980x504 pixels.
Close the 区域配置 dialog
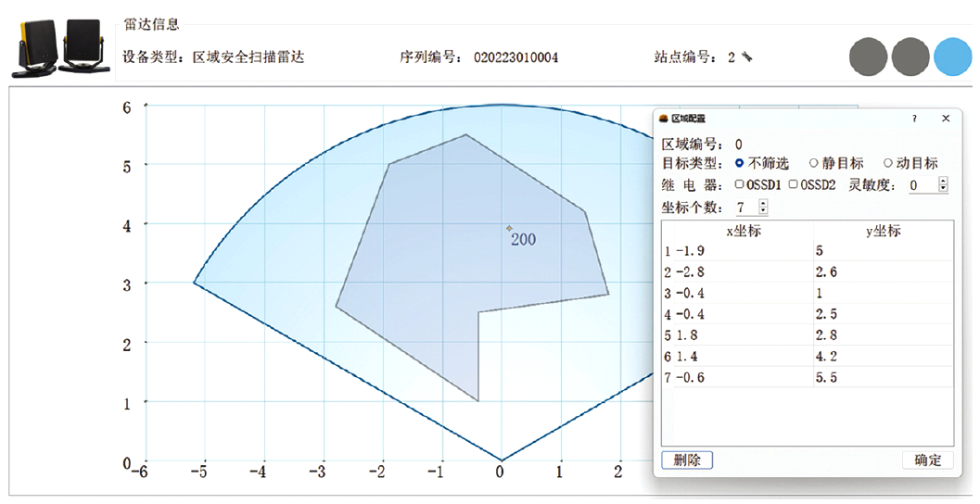[946, 119]
